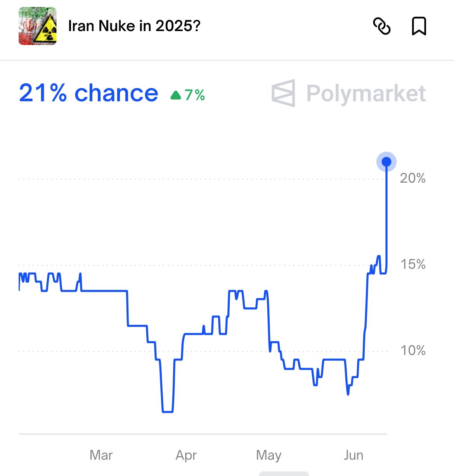Image resolution: width=454 pixels, height=476 pixels.
Task: Select the Mar axis label
Action: [x=101, y=455]
